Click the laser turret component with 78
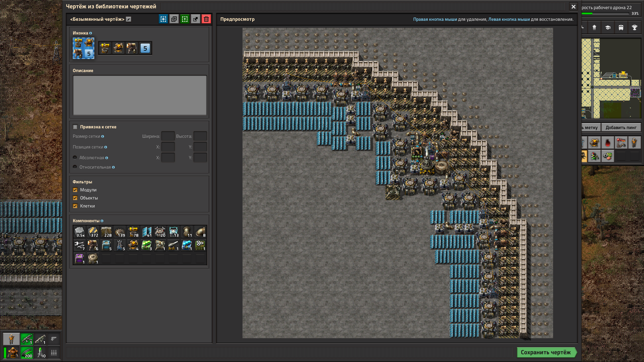 [133, 232]
